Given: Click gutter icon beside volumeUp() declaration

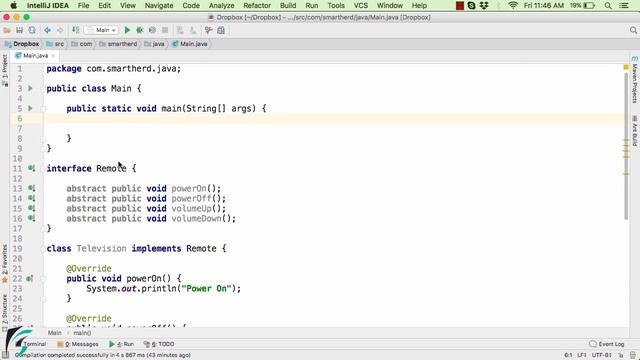Looking at the screenshot, I should (x=31, y=208).
